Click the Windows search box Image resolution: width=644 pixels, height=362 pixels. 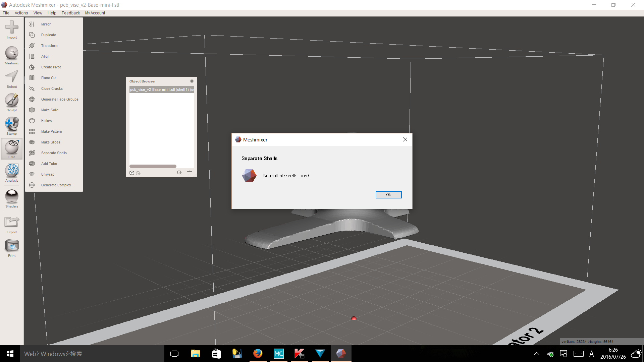click(x=92, y=354)
